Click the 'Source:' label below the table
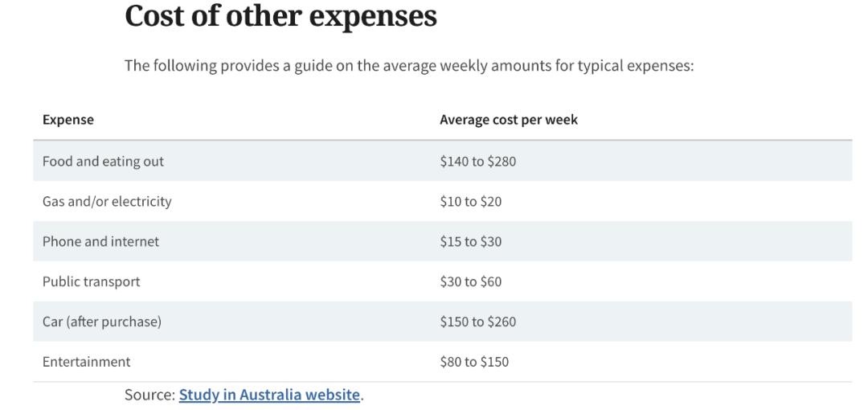 [149, 395]
